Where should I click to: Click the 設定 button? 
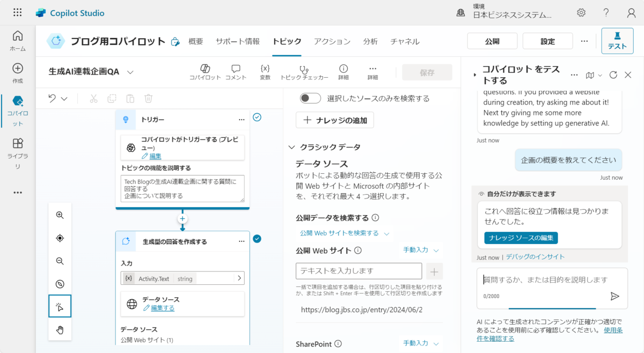click(x=548, y=41)
